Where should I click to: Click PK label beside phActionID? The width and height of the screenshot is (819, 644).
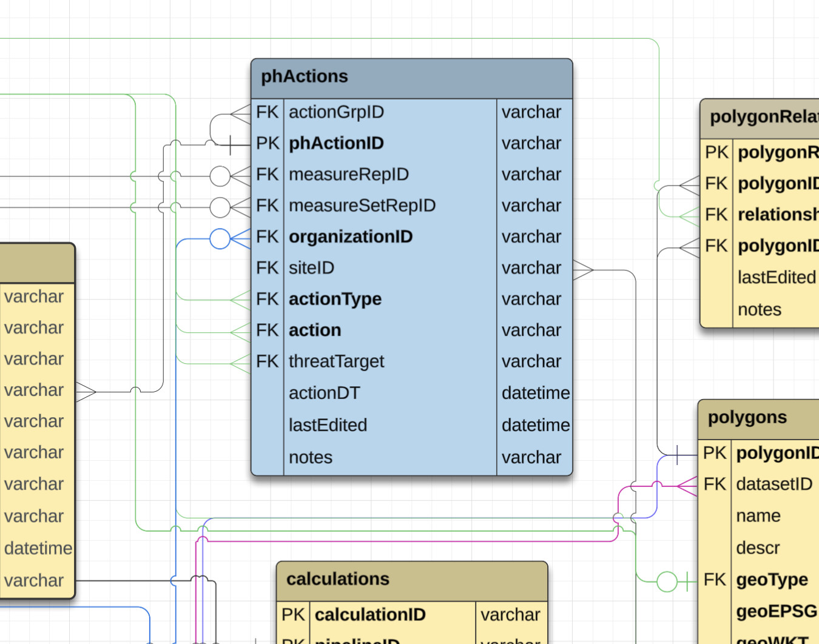pyautogui.click(x=267, y=143)
